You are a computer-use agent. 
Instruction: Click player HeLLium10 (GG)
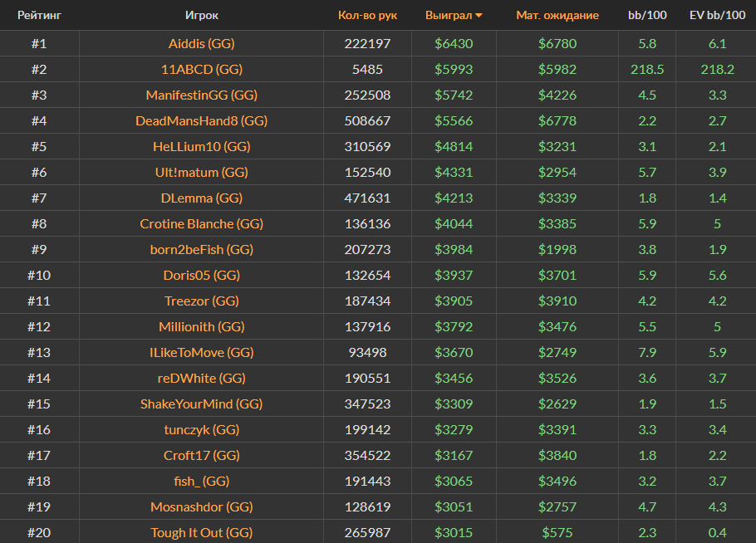(x=201, y=146)
